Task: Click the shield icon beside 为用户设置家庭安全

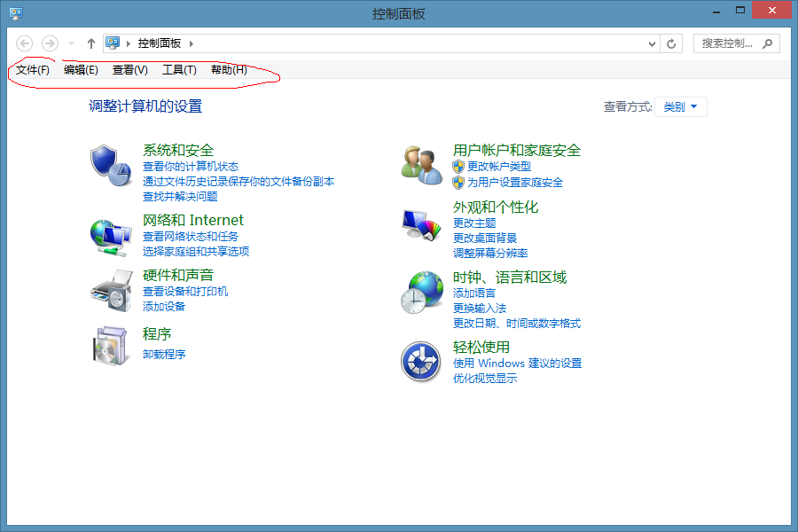Action: 458,183
